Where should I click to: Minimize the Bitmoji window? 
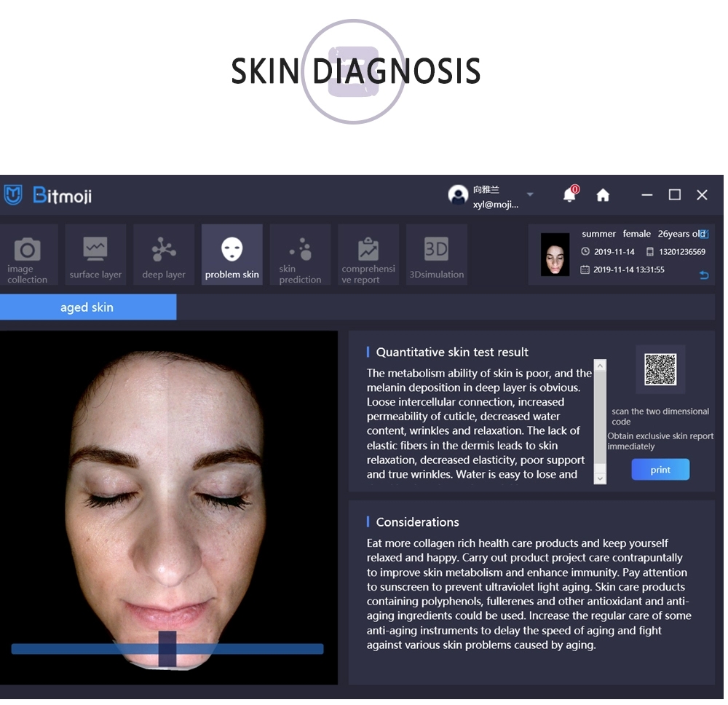click(x=646, y=195)
